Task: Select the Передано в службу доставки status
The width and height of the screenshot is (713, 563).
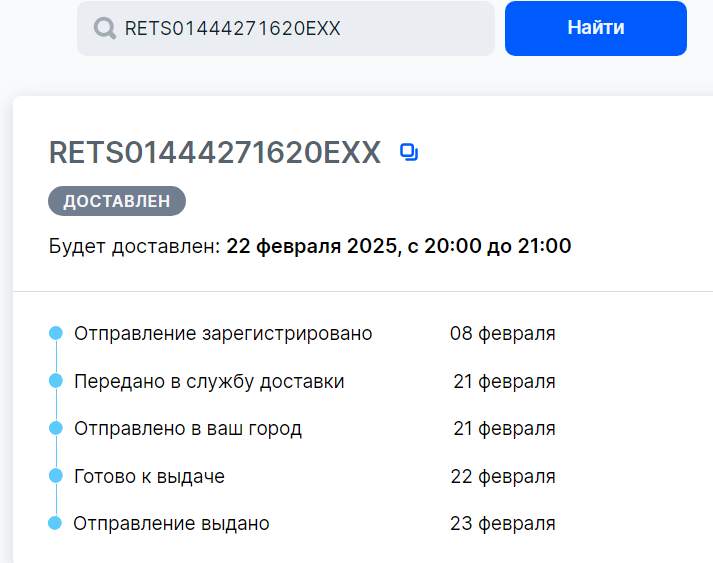Action: (209, 381)
